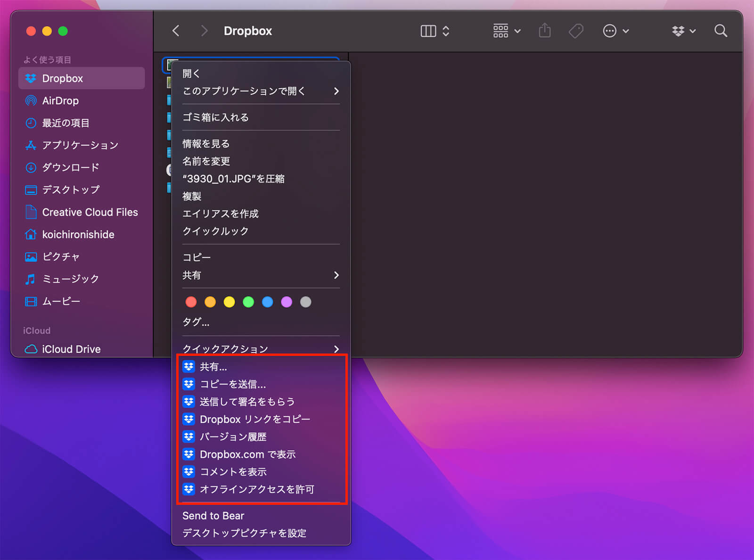Apply the purple tag color
Image resolution: width=754 pixels, height=560 pixels.
[287, 302]
